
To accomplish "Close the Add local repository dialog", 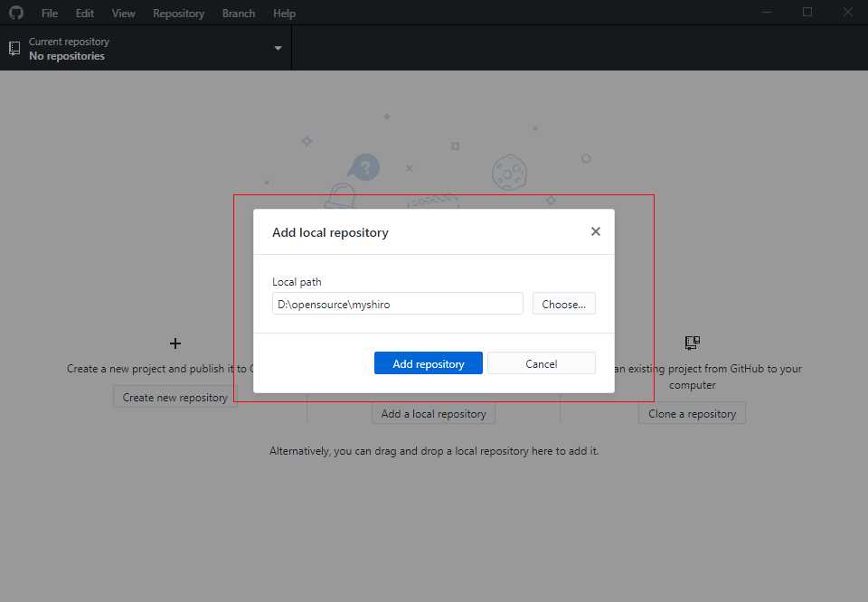I will (x=596, y=231).
